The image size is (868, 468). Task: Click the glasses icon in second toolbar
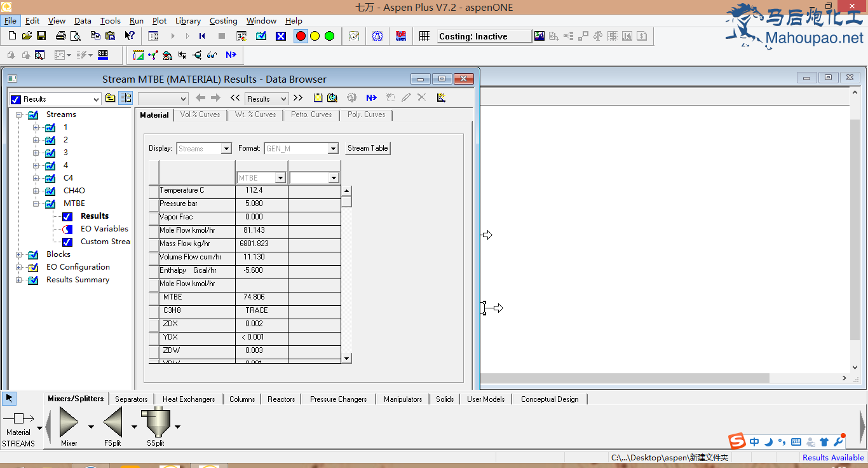[212, 55]
